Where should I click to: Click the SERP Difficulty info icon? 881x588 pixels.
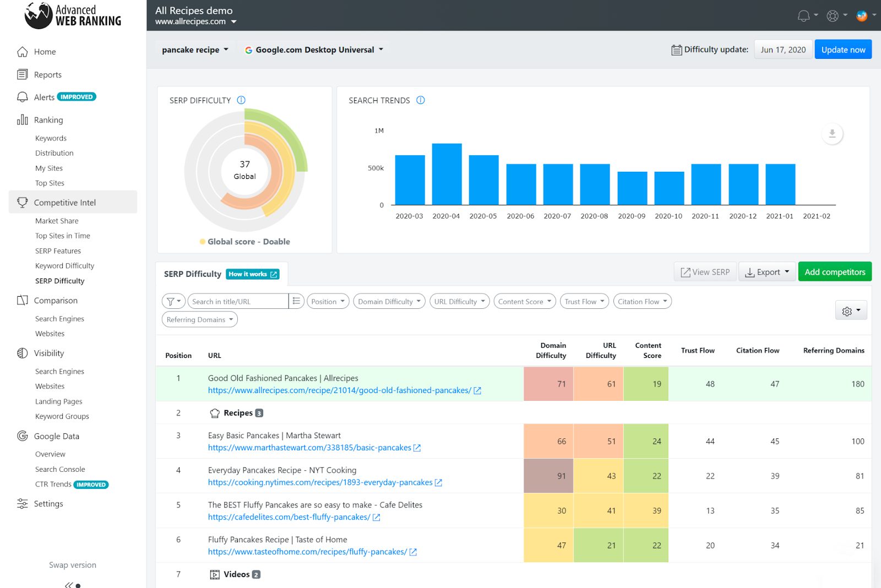[241, 100]
